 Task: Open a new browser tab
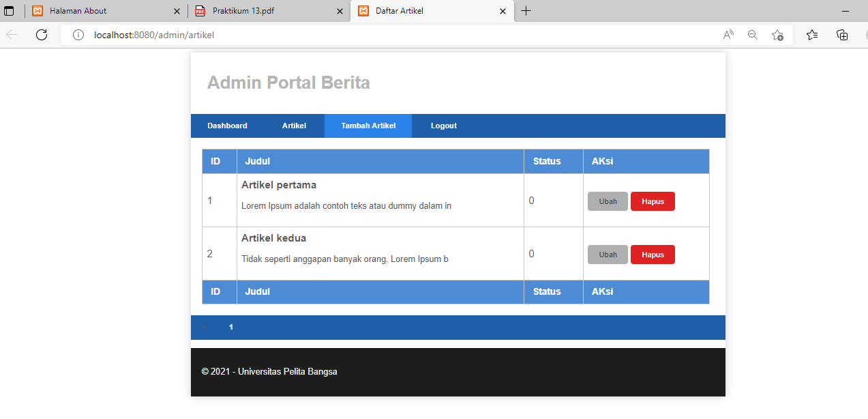tap(526, 10)
